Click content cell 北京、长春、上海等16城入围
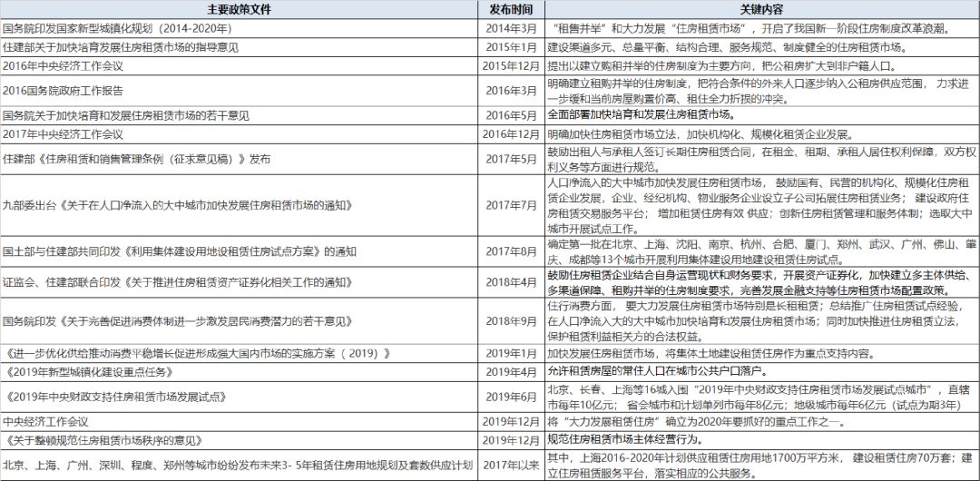This screenshot has height=481, width=980. pos(762,397)
